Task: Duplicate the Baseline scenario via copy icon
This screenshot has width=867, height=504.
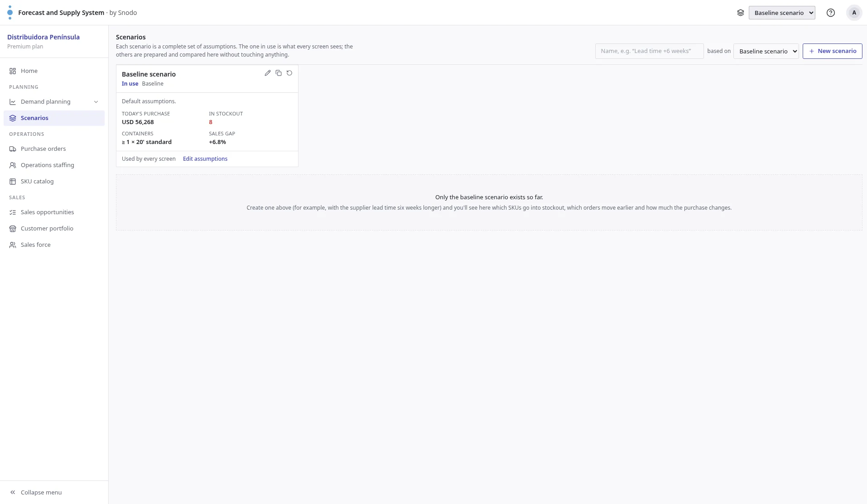Action: tap(279, 73)
